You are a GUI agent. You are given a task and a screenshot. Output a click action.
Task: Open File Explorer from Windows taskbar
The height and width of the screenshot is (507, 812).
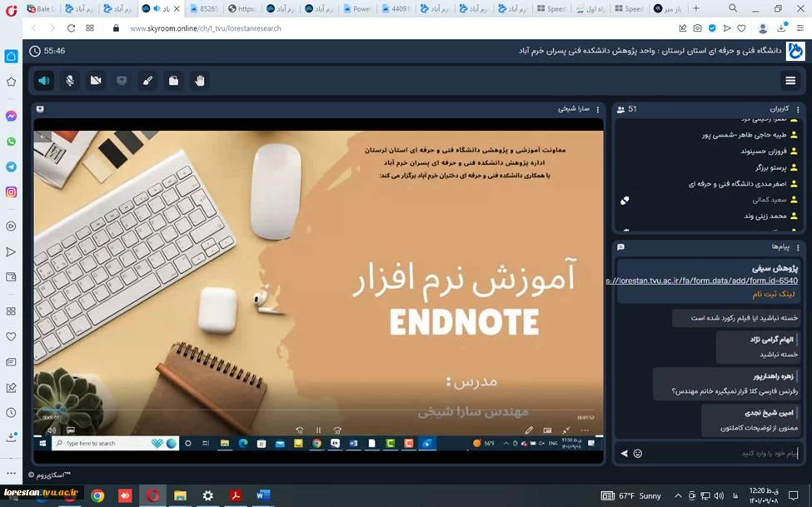[180, 496]
